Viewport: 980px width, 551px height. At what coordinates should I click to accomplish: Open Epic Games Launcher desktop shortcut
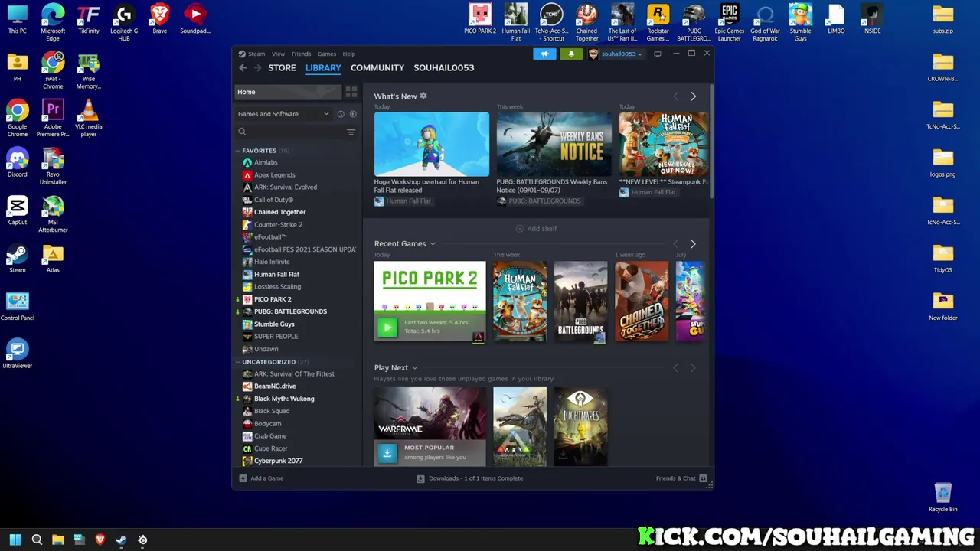pos(729,23)
